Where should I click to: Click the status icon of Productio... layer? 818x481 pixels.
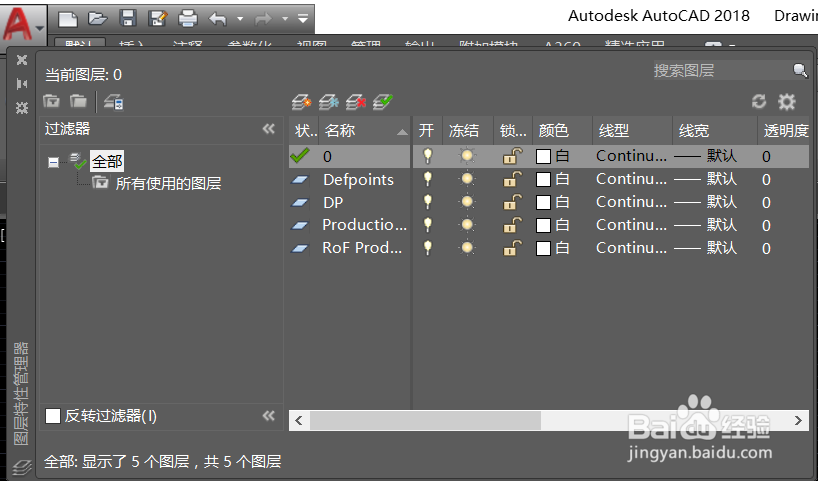click(x=299, y=225)
